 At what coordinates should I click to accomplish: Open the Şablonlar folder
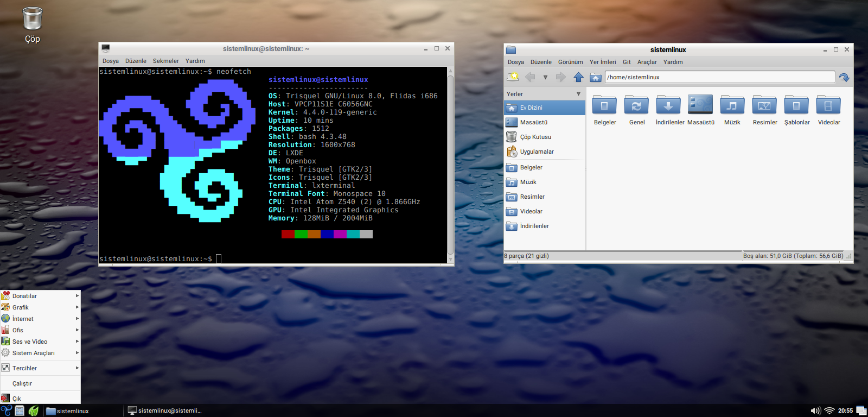tap(796, 105)
